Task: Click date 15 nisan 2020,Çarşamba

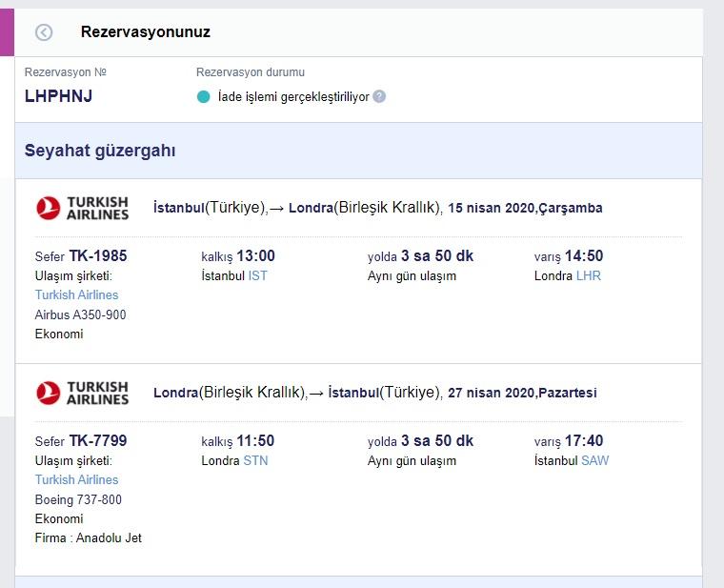Action: (x=525, y=208)
